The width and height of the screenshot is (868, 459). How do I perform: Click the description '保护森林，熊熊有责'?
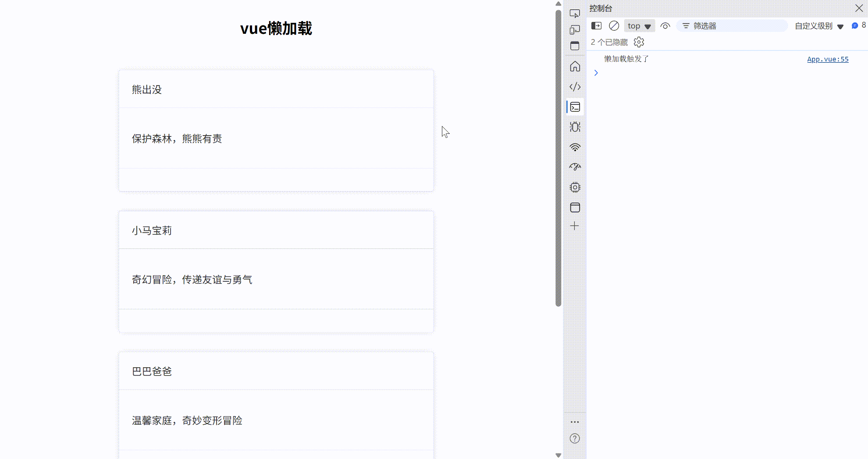(x=177, y=139)
